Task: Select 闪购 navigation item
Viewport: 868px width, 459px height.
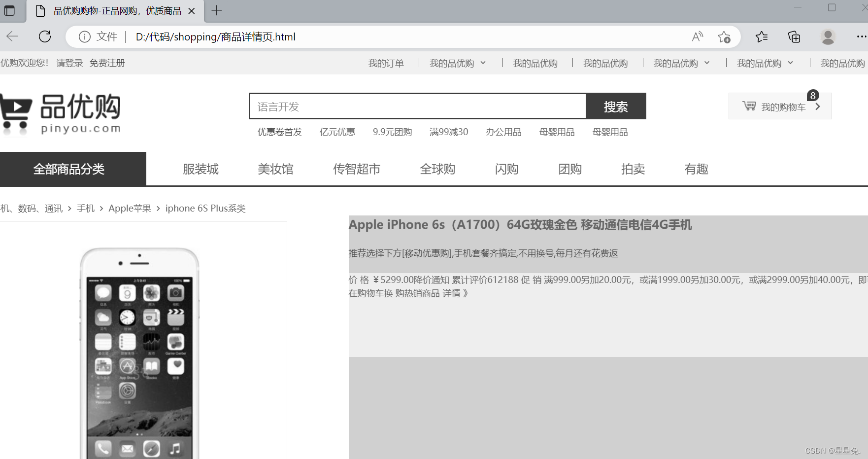Action: (x=506, y=169)
